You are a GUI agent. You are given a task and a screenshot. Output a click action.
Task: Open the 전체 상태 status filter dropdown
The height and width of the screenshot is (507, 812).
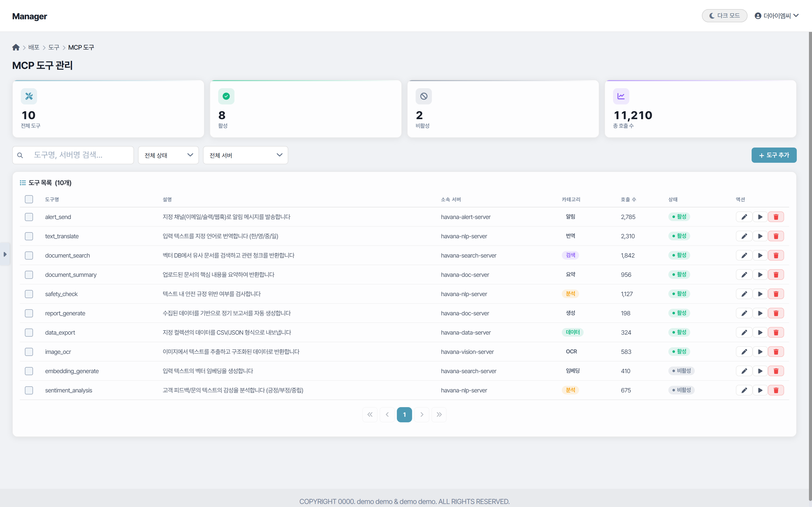tap(168, 155)
